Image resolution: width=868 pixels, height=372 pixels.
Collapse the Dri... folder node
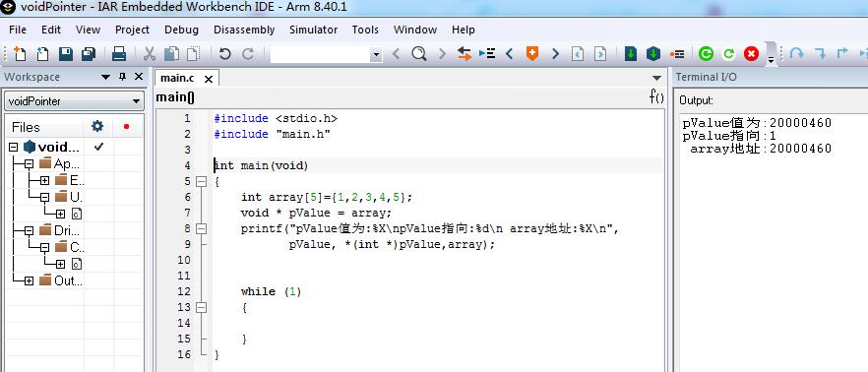coord(29,231)
